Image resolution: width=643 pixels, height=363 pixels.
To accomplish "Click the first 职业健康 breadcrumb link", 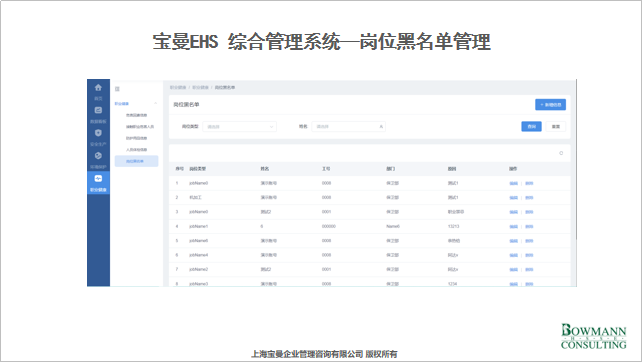I will pos(178,87).
